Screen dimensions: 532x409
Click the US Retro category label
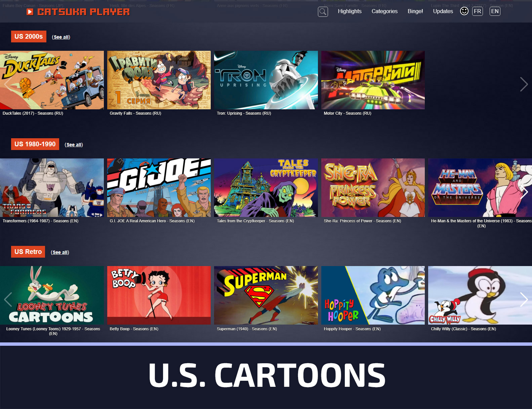pyautogui.click(x=28, y=252)
